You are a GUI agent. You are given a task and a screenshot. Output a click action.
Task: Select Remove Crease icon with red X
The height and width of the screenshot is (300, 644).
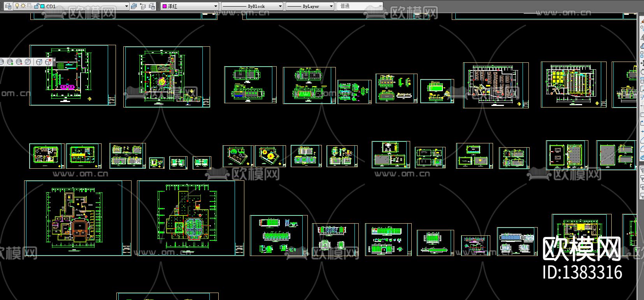[x=48, y=62]
